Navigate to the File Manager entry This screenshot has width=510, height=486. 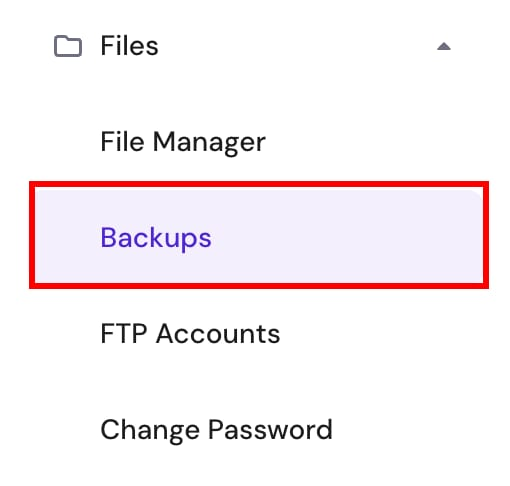click(x=183, y=142)
